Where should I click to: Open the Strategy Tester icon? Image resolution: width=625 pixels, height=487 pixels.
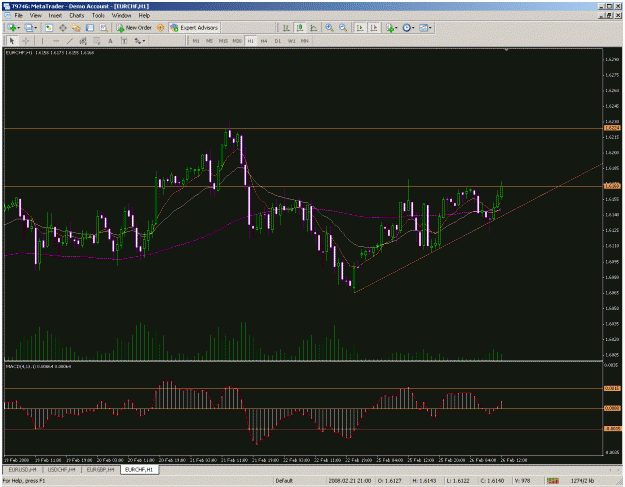tap(104, 28)
